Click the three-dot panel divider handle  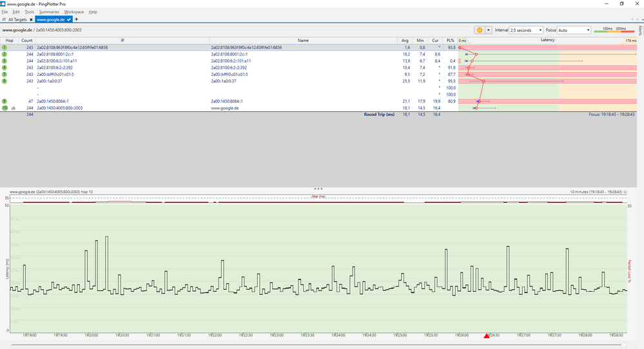coord(318,189)
